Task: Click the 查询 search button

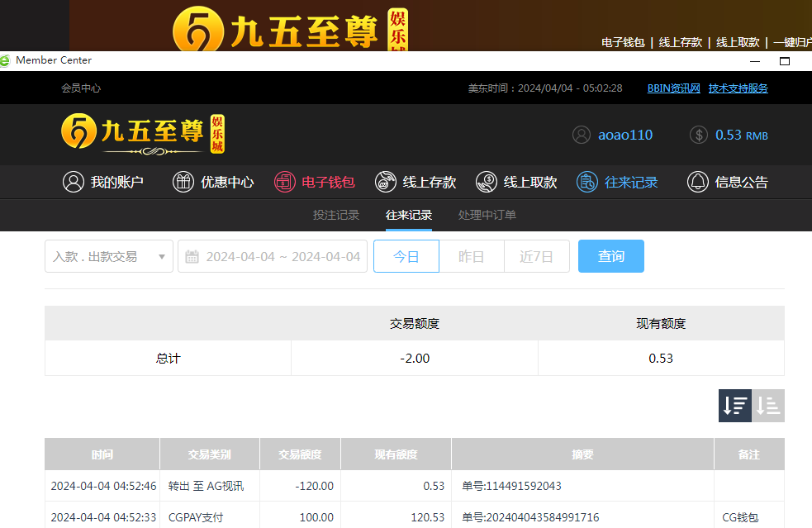Action: point(610,256)
